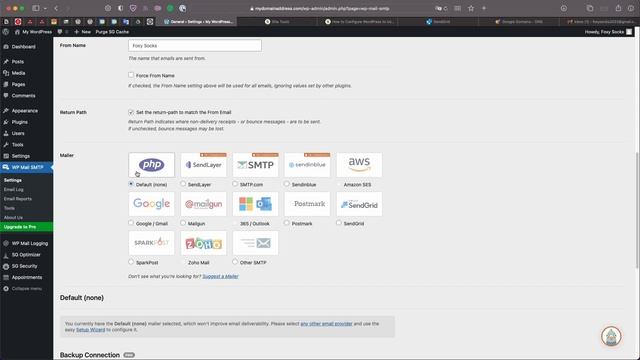Select the SendLayer radio button

pos(183,184)
